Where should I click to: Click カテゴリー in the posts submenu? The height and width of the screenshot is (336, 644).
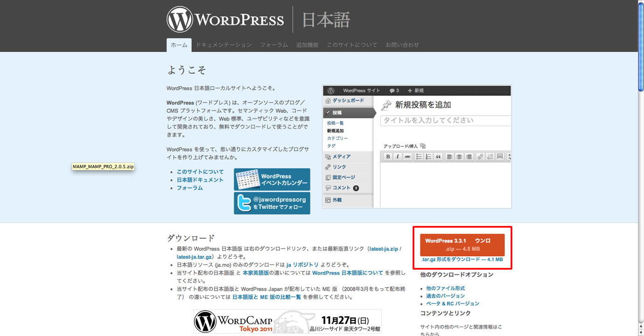coord(337,139)
